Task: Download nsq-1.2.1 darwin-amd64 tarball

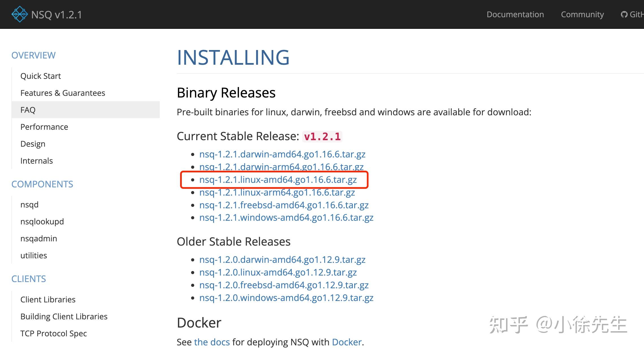Action: click(282, 154)
